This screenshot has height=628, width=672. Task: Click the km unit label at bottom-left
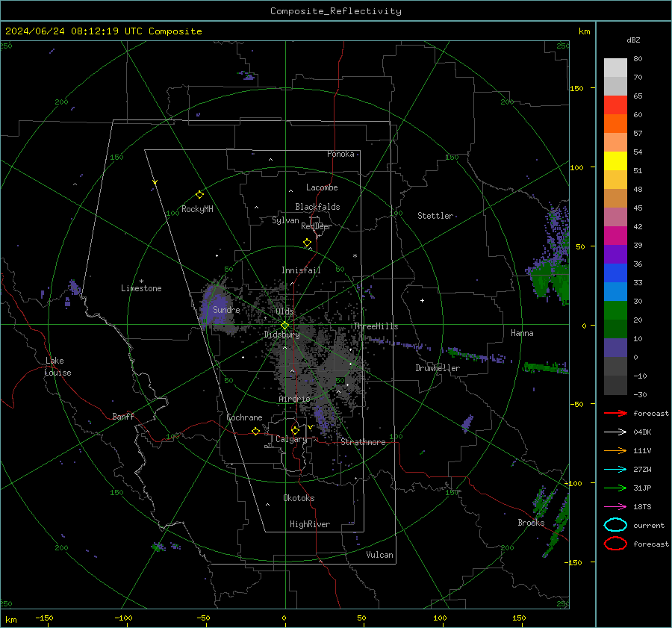(11, 620)
